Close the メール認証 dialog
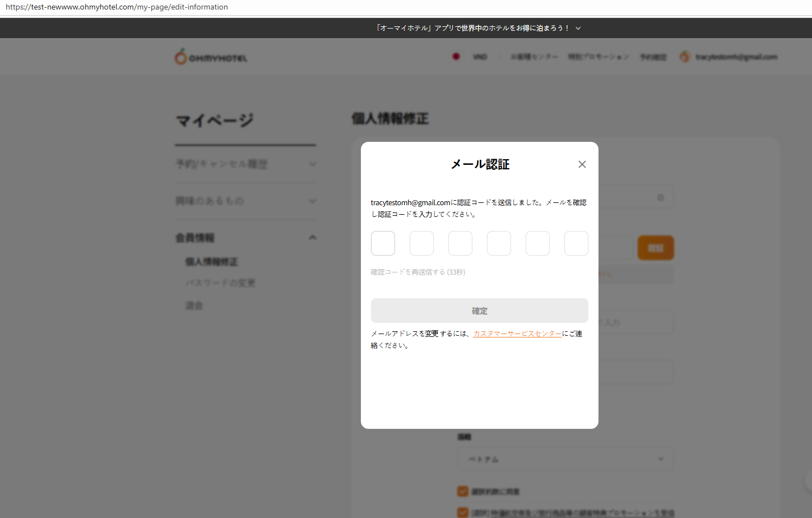This screenshot has width=812, height=518. coord(582,164)
